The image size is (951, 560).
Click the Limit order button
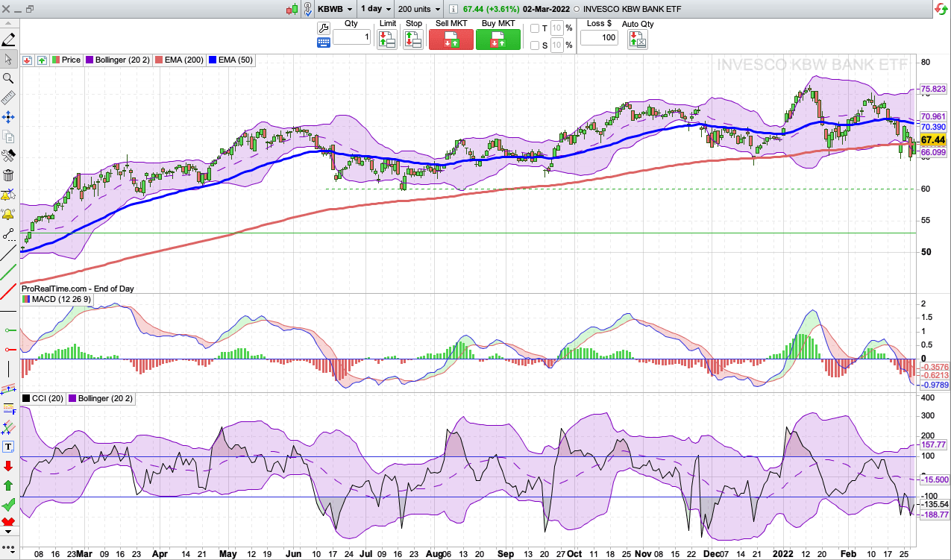point(387,40)
